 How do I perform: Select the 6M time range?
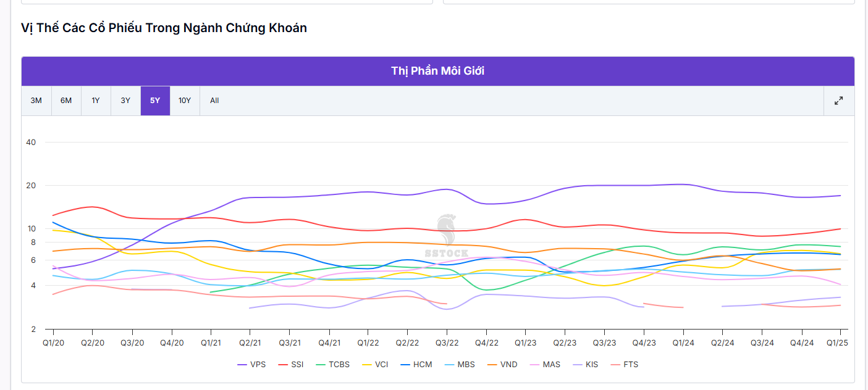tap(66, 101)
